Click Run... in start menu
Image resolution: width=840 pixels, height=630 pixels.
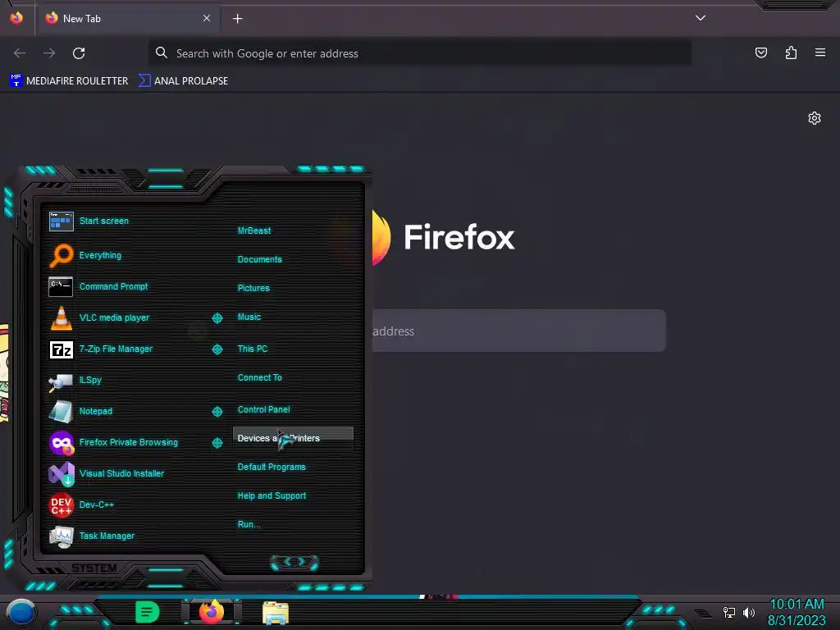pos(249,524)
